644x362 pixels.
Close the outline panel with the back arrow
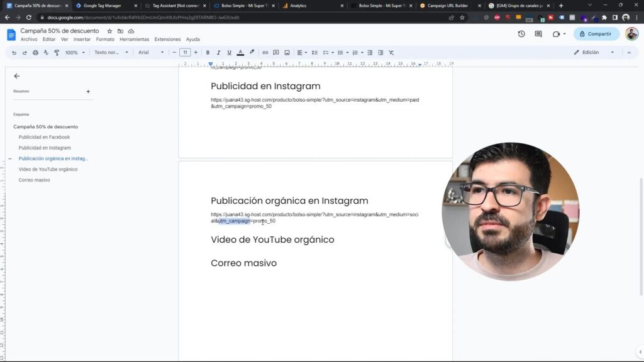(16, 76)
